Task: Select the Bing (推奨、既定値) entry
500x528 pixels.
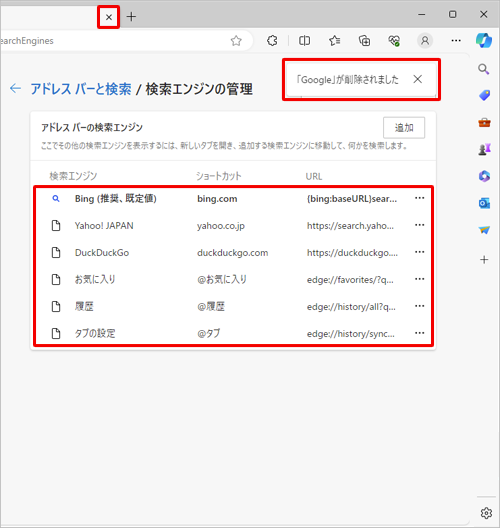Action: coord(115,199)
